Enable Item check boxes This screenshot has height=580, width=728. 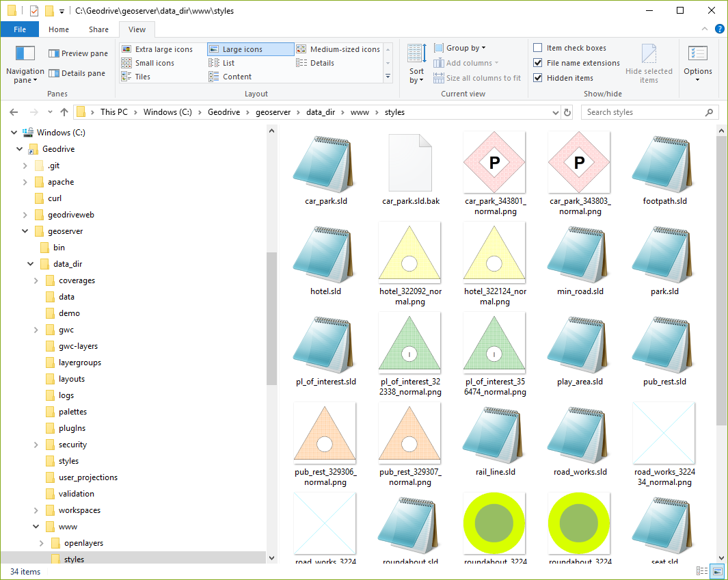pos(538,48)
